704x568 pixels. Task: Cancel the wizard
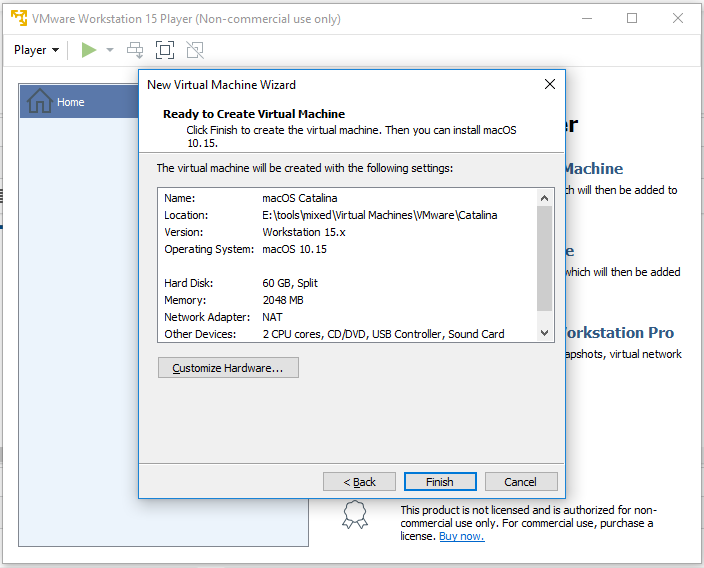[x=521, y=482]
